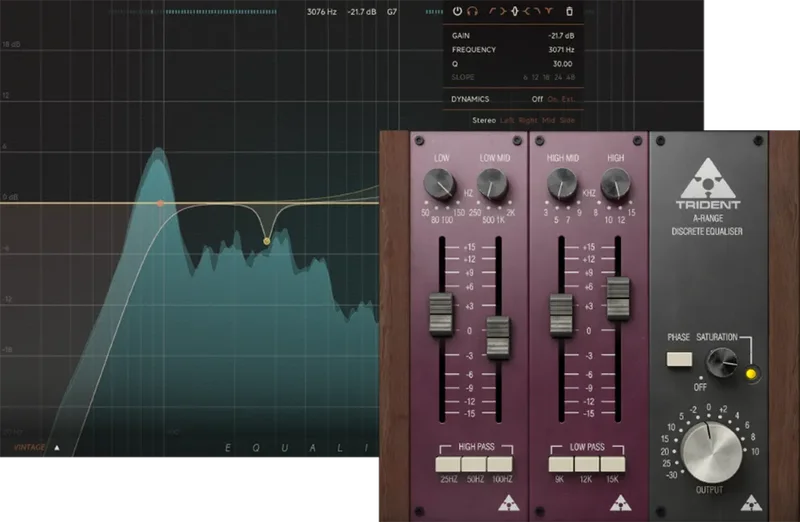The image size is (800, 522).
Task: Choose slope value 48
Action: tap(570, 77)
